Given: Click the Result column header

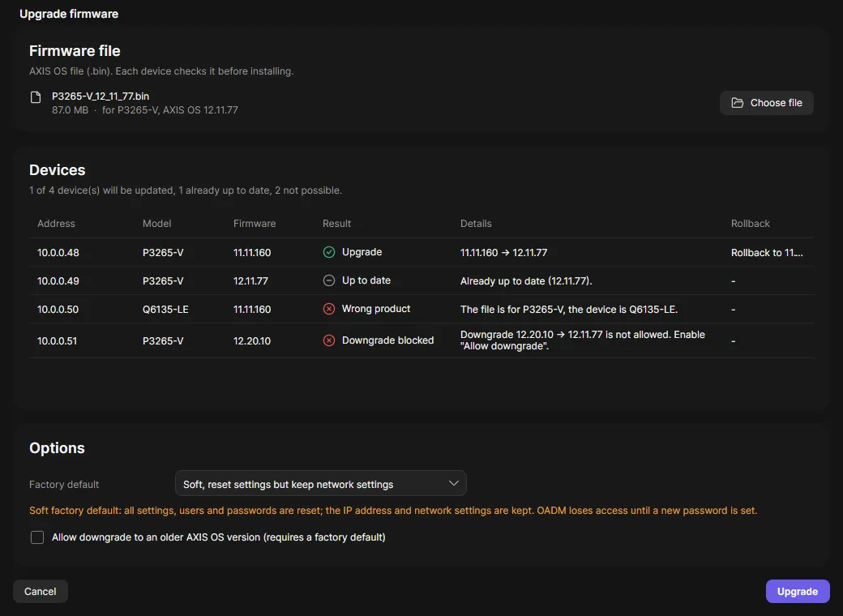Looking at the screenshot, I should coord(336,224).
